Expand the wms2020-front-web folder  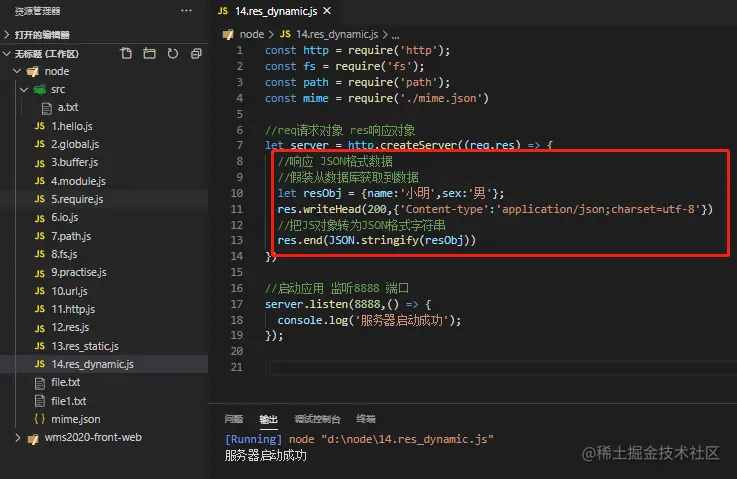[x=17, y=438]
